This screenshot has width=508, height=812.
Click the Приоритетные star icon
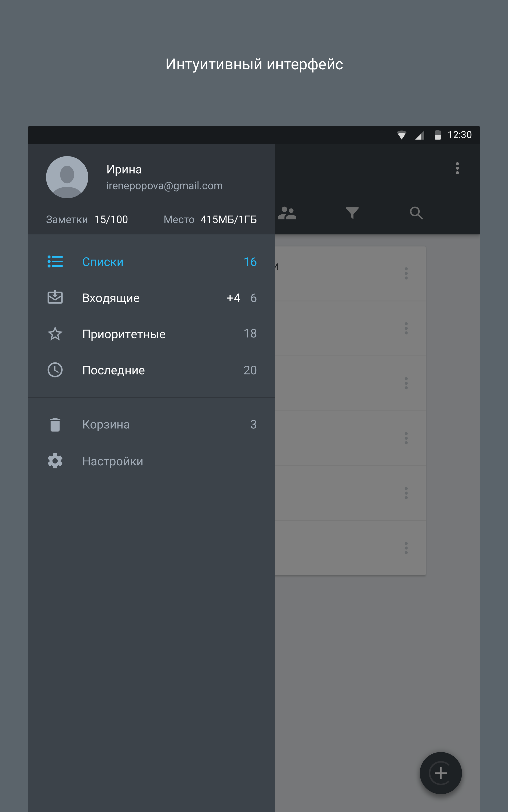(x=55, y=333)
